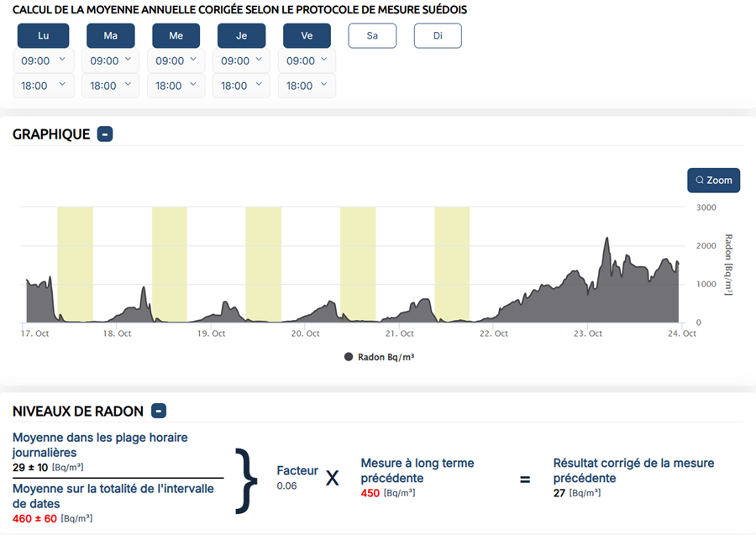The image size is (756, 535).
Task: Enable the Sa day button
Action: [372, 36]
